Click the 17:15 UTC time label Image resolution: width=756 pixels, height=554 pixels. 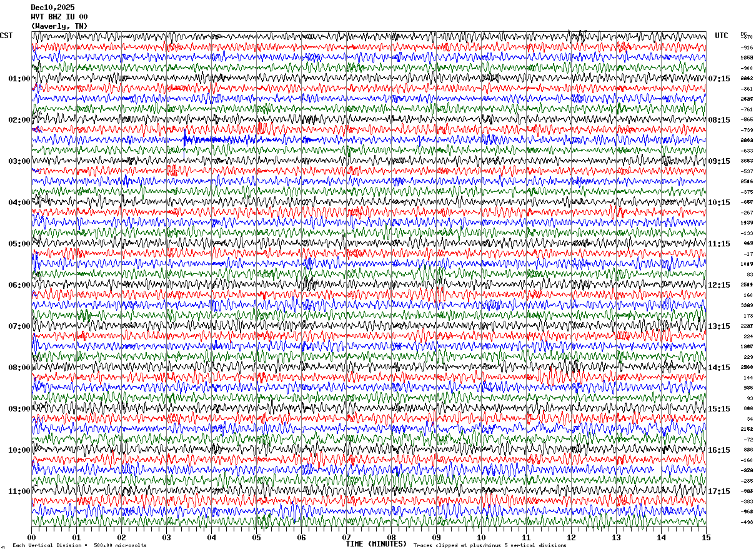(x=719, y=491)
